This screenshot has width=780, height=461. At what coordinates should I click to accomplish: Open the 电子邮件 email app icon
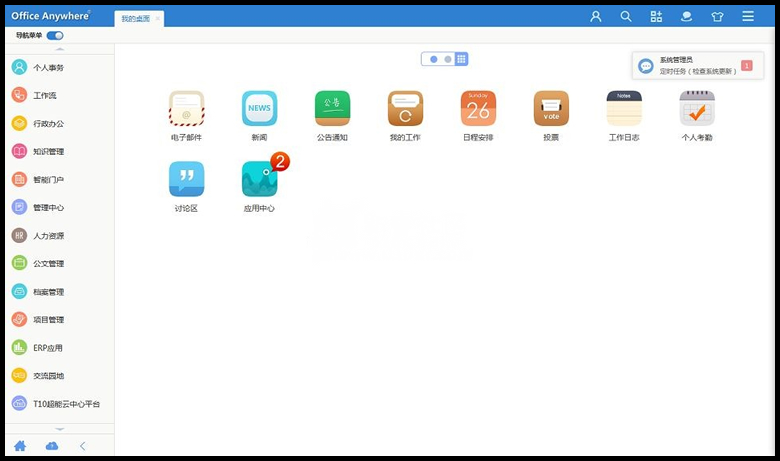(x=187, y=108)
